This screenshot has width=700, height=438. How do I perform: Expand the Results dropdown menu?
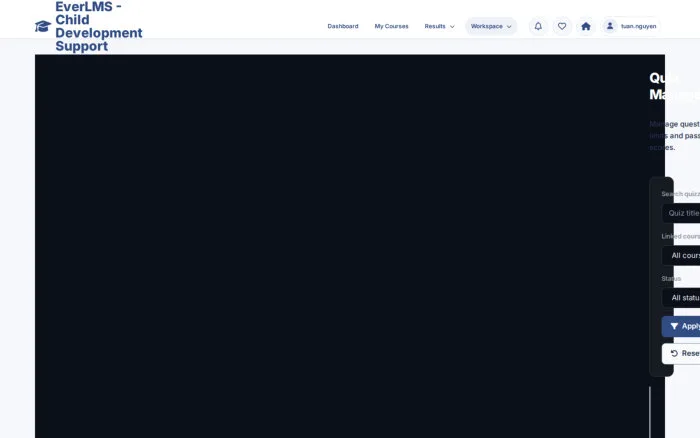(440, 26)
